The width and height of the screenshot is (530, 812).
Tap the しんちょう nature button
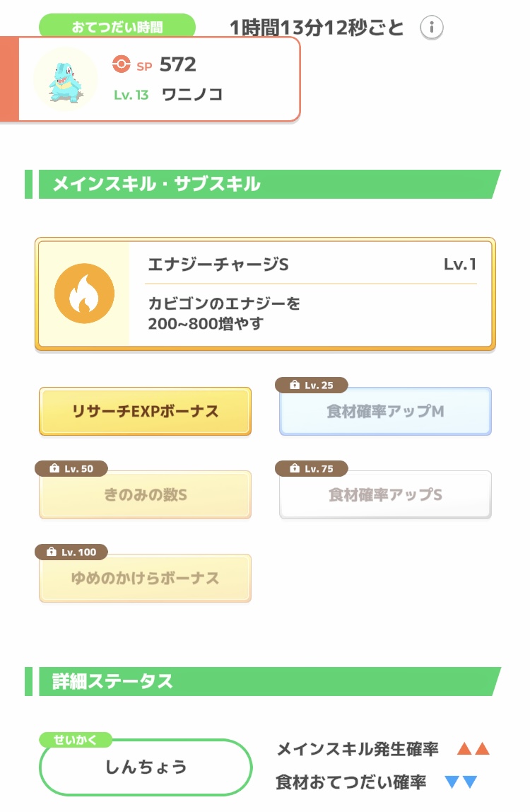tap(146, 767)
